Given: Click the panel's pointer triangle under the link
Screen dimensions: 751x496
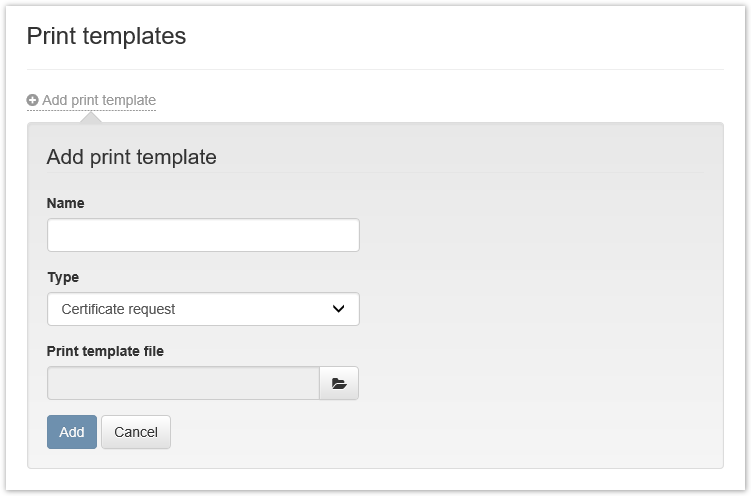Looking at the screenshot, I should pyautogui.click(x=91, y=118).
